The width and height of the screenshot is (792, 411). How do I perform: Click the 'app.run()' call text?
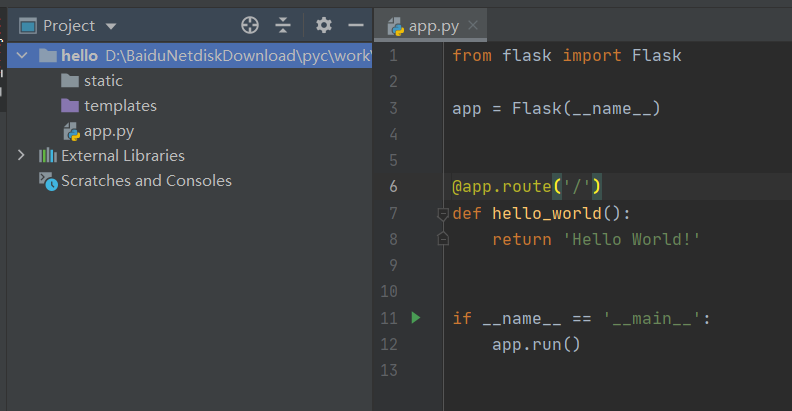click(536, 345)
